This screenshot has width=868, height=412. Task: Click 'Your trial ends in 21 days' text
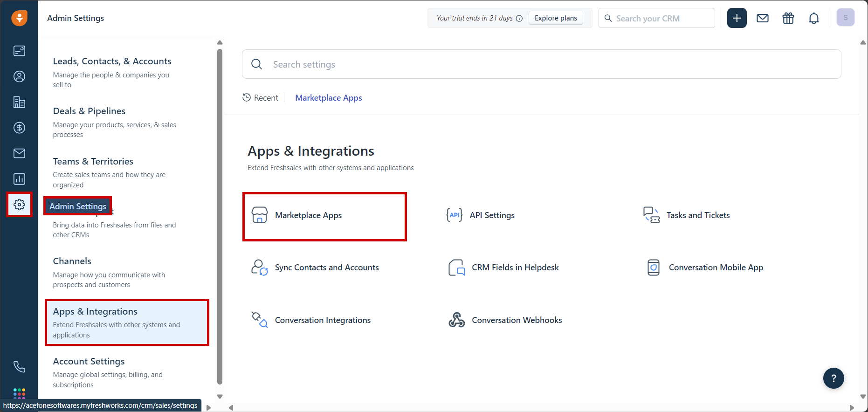[x=475, y=18]
